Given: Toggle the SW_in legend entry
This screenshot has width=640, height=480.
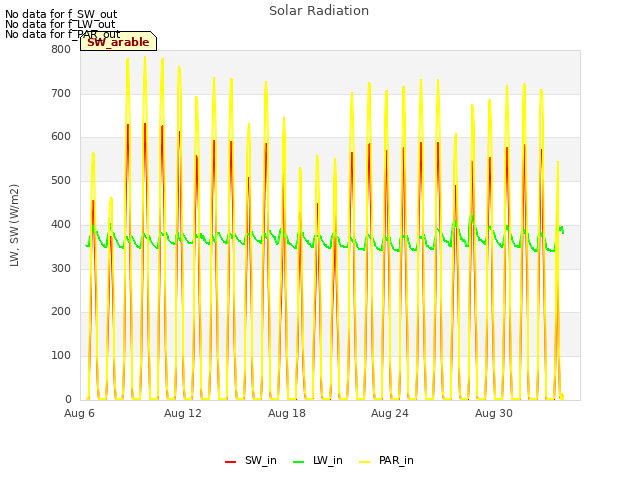Looking at the screenshot, I should point(251,460).
